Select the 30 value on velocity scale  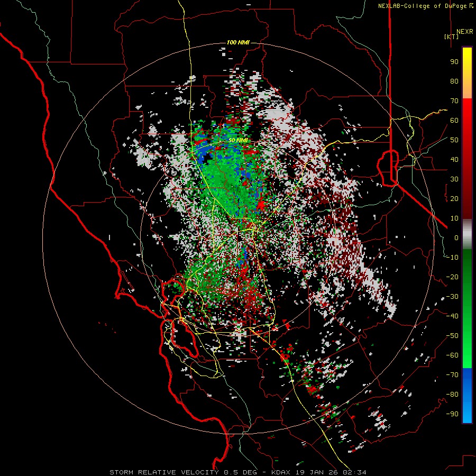click(454, 179)
